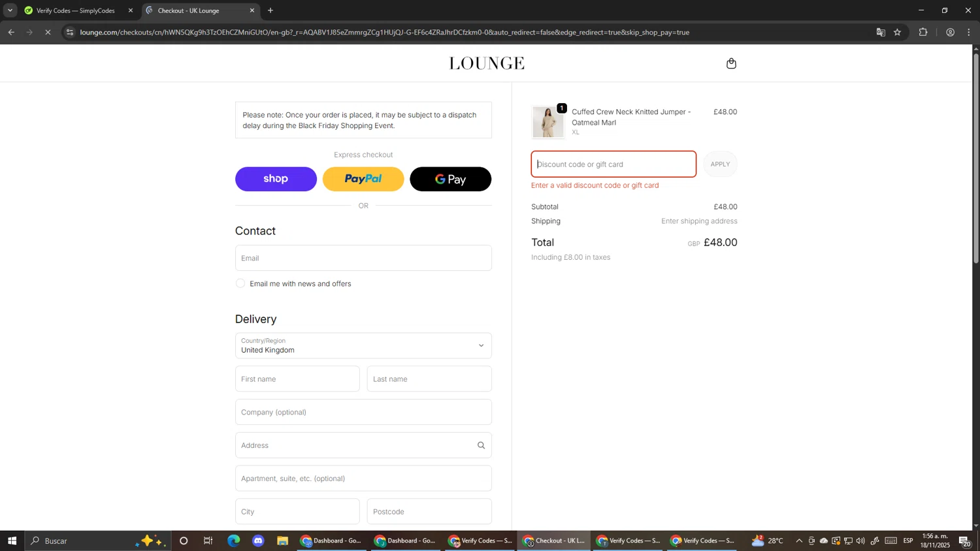Open the last Verify Codes taskbar window
This screenshot has height=551, width=980.
[702, 541]
